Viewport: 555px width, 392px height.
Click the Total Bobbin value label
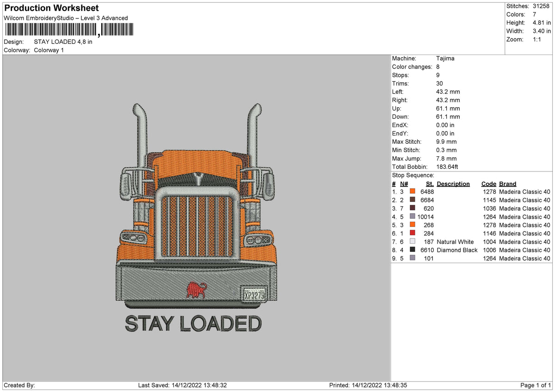(409, 166)
